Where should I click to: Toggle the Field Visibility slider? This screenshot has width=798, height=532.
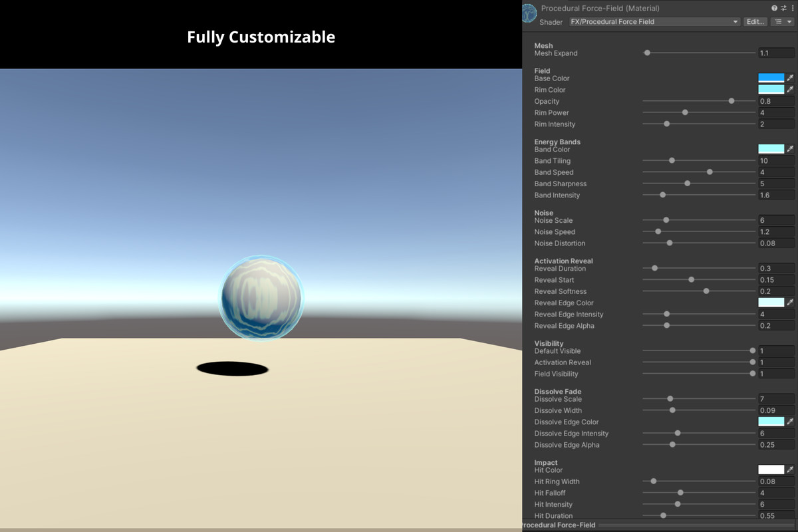(752, 373)
